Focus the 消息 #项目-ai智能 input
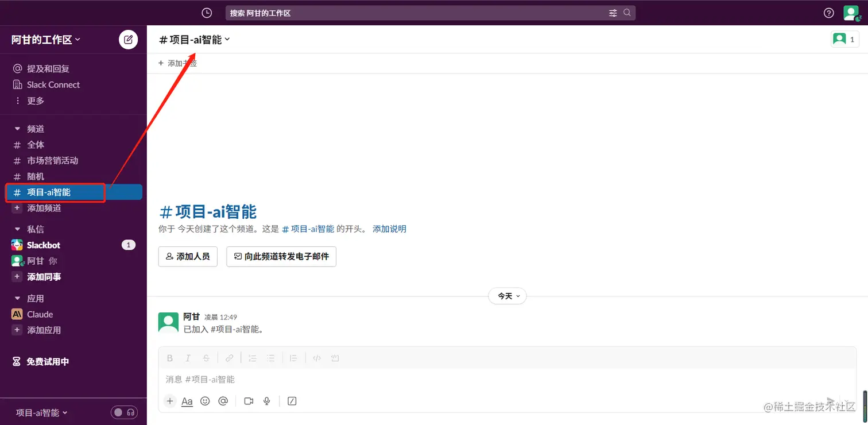This screenshot has height=425, width=868. pyautogui.click(x=507, y=379)
